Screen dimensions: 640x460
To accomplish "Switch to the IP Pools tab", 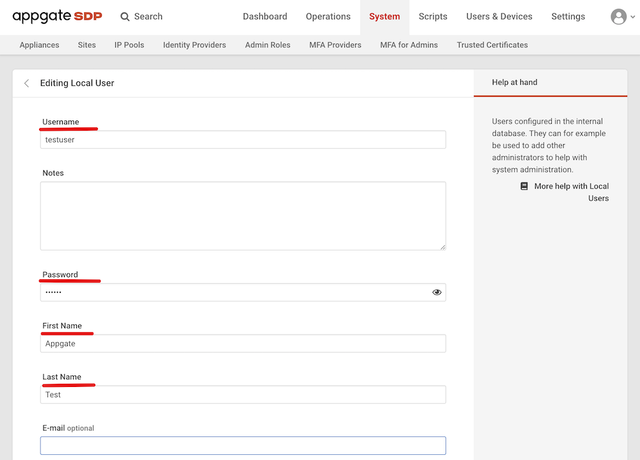I will [x=129, y=45].
